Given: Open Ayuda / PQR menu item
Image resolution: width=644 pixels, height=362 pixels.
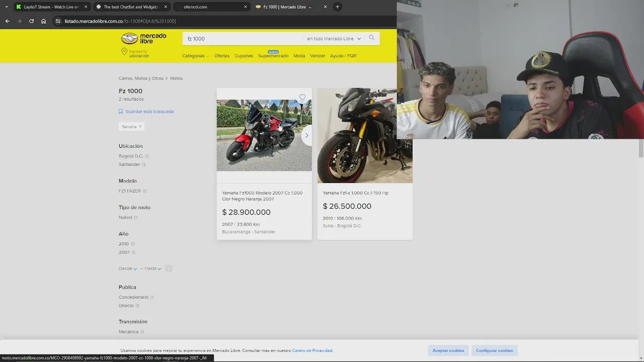Looking at the screenshot, I should point(343,56).
